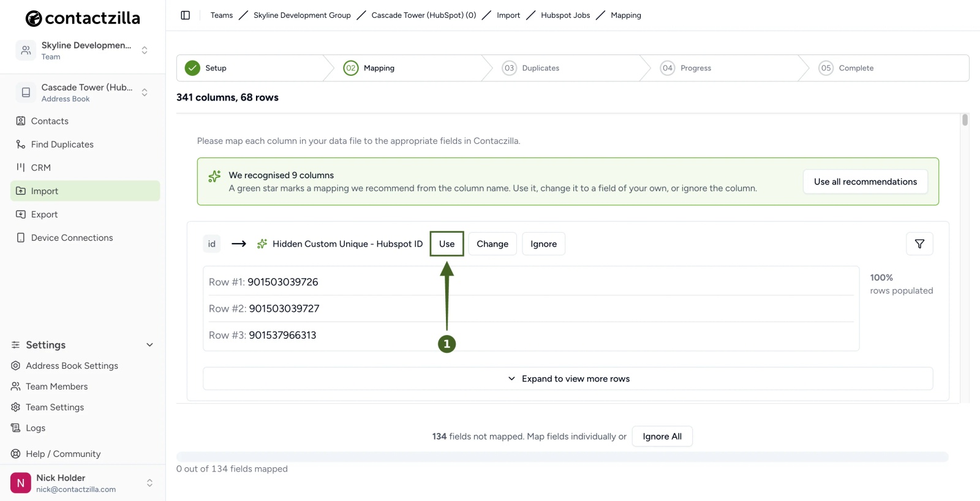
Task: Open the Hubspot Jobs breadcrumb
Action: [x=565, y=15]
